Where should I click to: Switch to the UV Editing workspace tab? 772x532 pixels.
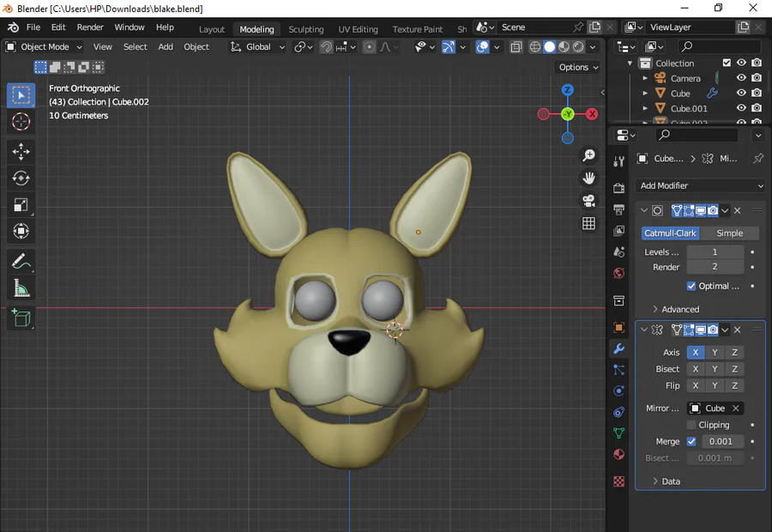coord(358,29)
